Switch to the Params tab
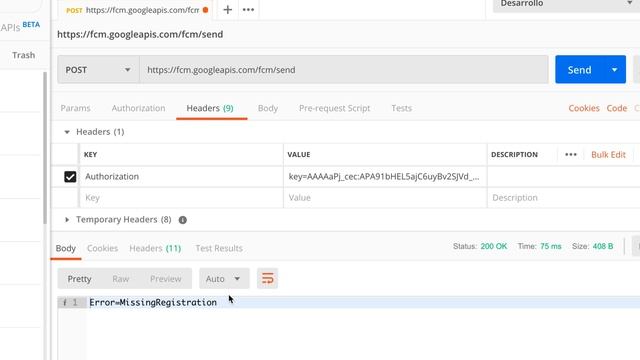640x360 pixels. click(x=76, y=108)
